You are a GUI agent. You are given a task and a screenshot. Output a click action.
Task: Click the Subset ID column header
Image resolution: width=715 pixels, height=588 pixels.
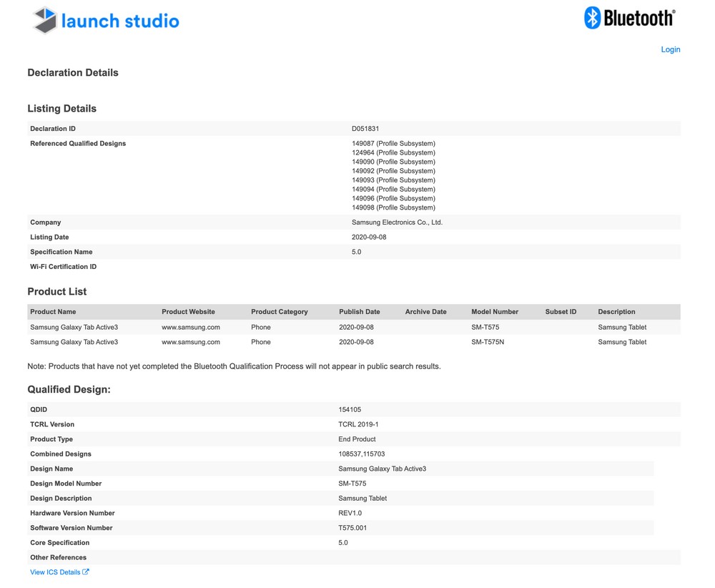click(x=561, y=312)
